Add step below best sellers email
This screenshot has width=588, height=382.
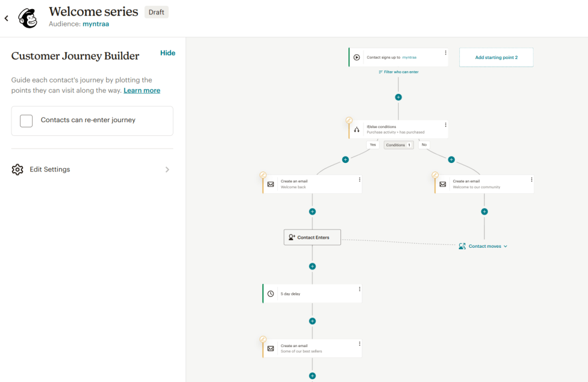click(x=312, y=376)
